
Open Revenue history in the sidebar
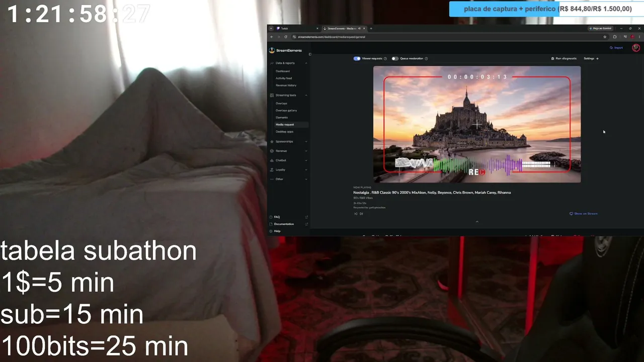[x=286, y=85]
